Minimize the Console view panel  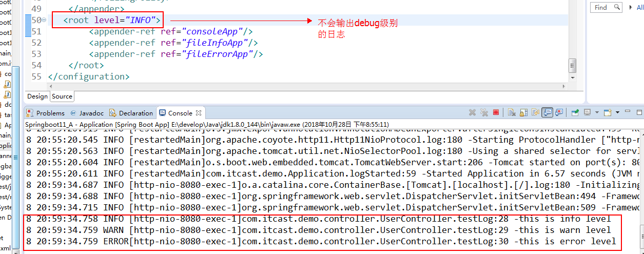tap(628, 111)
